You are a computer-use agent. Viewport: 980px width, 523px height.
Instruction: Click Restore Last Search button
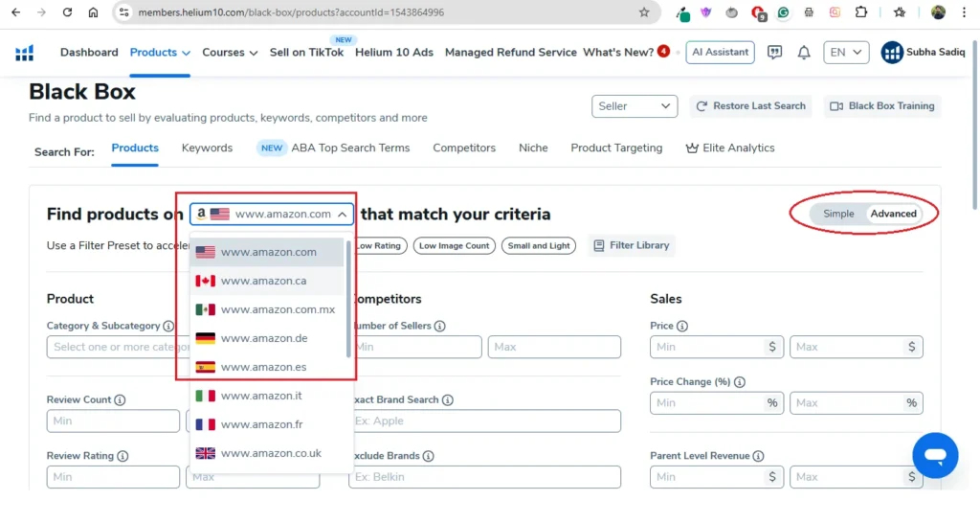pos(750,106)
